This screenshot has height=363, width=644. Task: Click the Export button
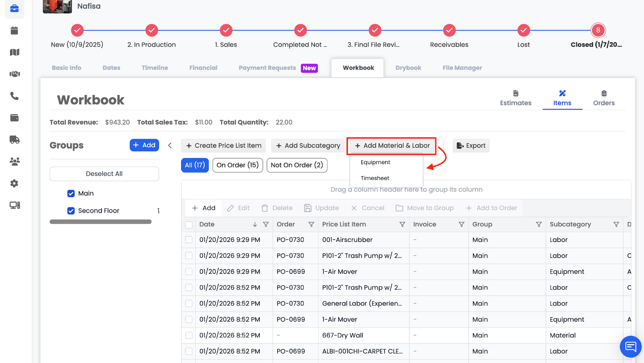(471, 146)
